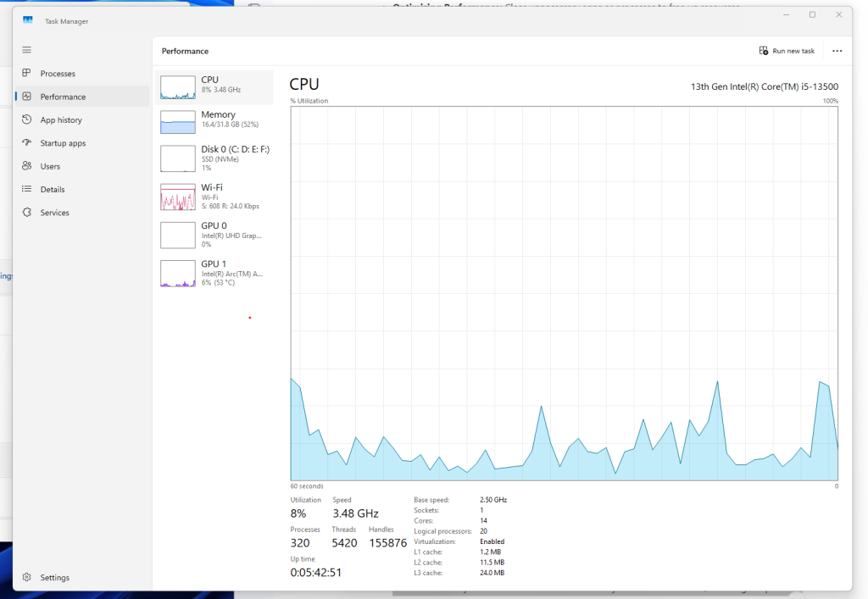Click the Memory 16.4/31.8 GB (52%) text
Screen dimensions: 868x599
(x=230, y=125)
